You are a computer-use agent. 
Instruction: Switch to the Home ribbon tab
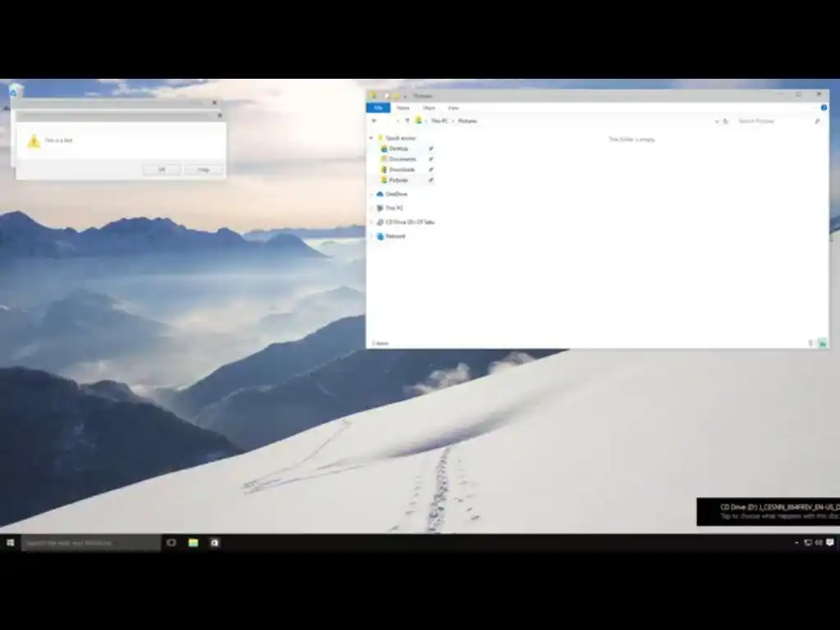click(x=403, y=107)
